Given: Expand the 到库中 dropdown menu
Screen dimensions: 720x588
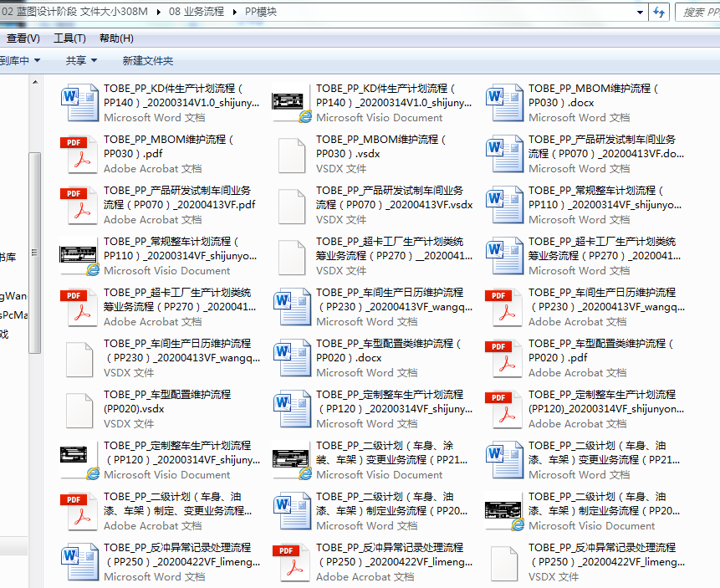Looking at the screenshot, I should point(18,60).
